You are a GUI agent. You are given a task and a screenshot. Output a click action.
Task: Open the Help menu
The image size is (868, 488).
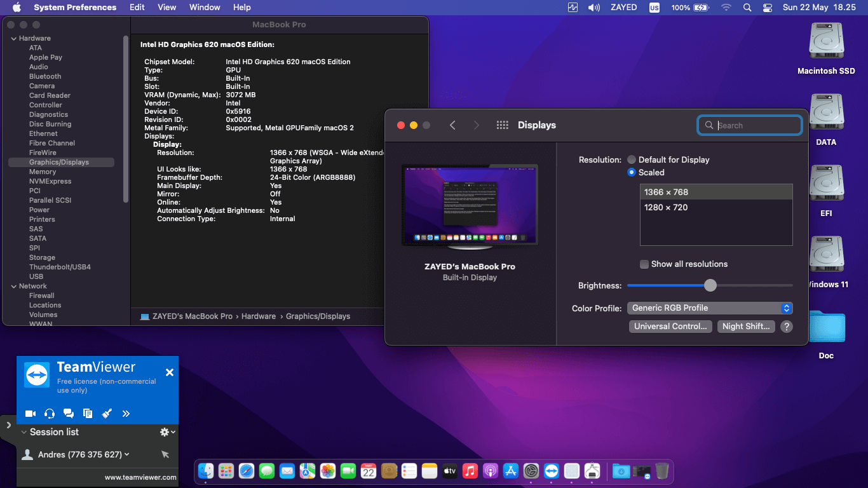[x=242, y=8]
